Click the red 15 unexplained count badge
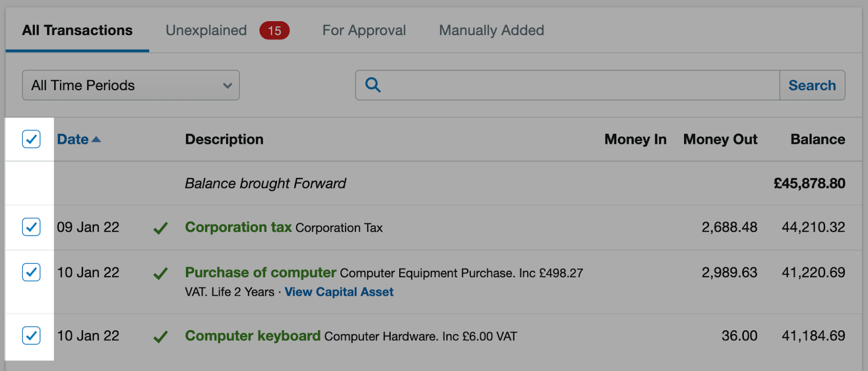The height and width of the screenshot is (371, 868). pos(274,30)
